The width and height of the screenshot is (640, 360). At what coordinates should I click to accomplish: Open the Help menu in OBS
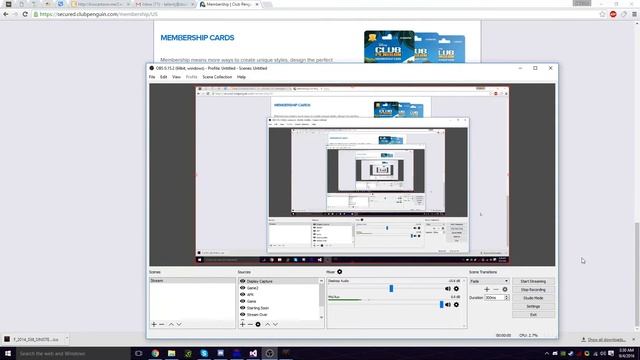click(242, 77)
